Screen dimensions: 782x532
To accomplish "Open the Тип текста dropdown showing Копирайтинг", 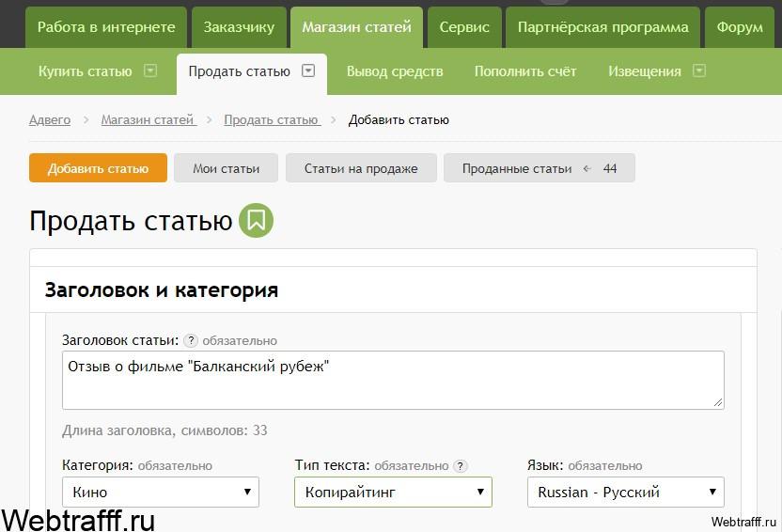I will point(393,493).
